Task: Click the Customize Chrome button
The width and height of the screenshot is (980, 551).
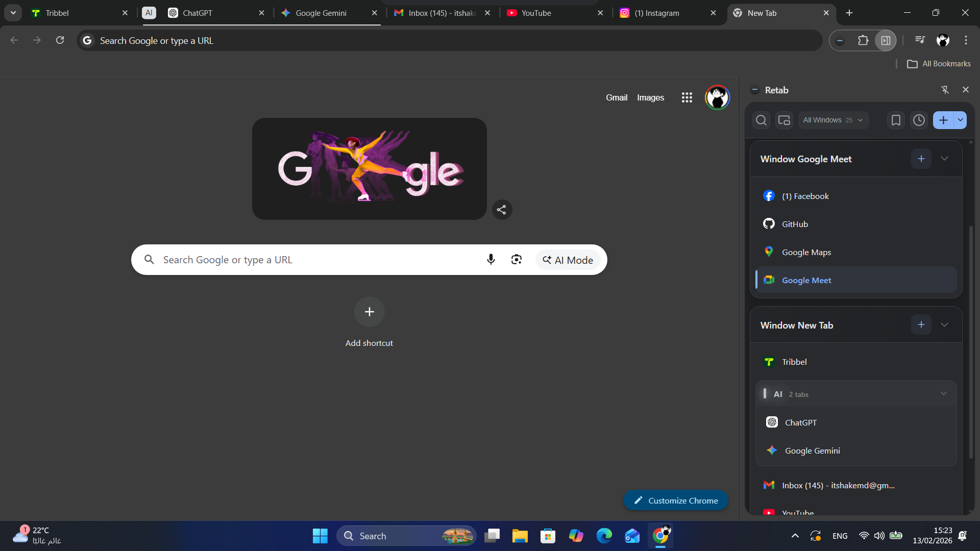Action: click(x=675, y=500)
